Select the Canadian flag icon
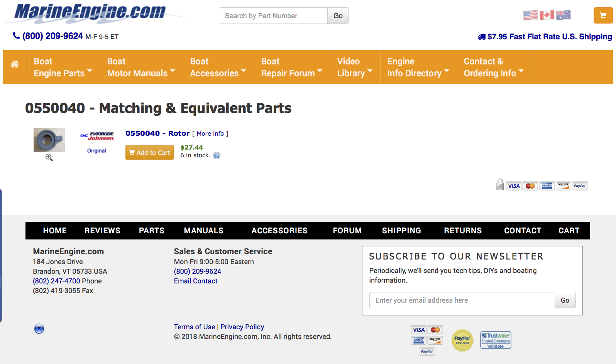Image resolution: width=616 pixels, height=364 pixels. pyautogui.click(x=547, y=15)
